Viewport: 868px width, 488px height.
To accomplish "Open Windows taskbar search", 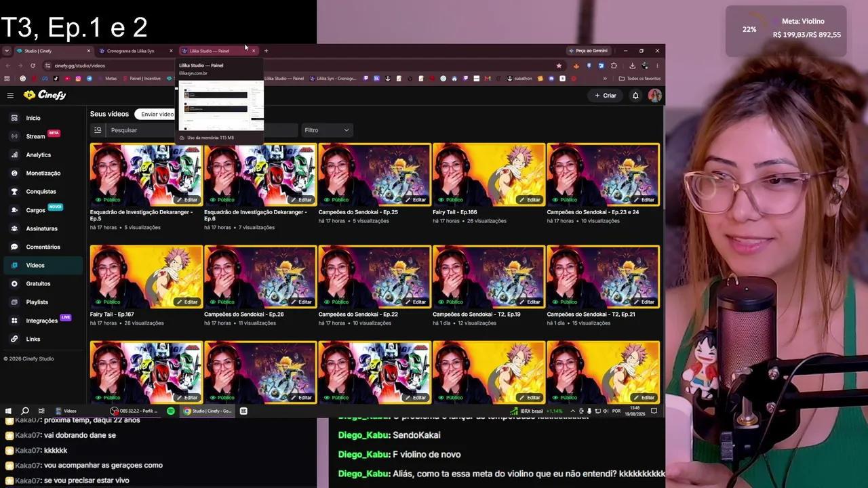I will 25,411.
